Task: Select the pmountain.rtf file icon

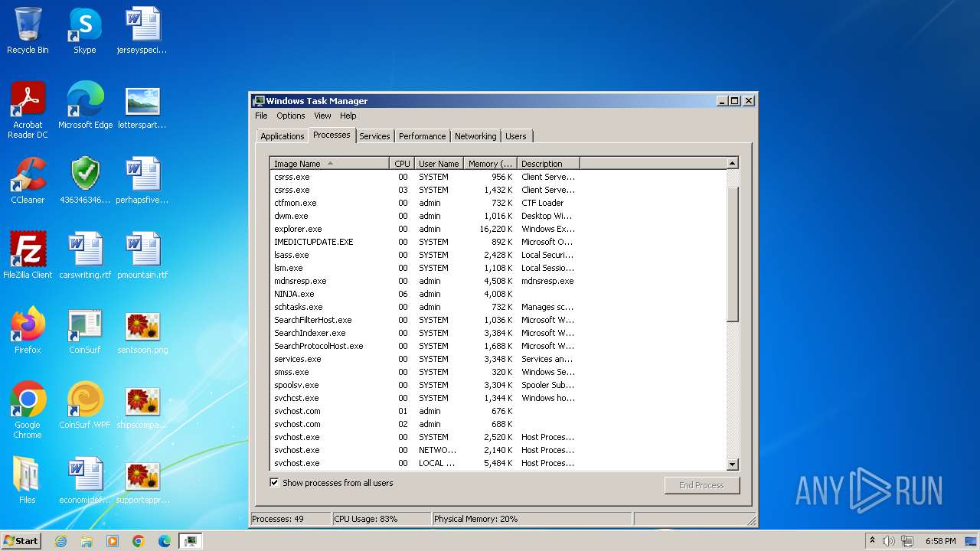Action: (142, 256)
